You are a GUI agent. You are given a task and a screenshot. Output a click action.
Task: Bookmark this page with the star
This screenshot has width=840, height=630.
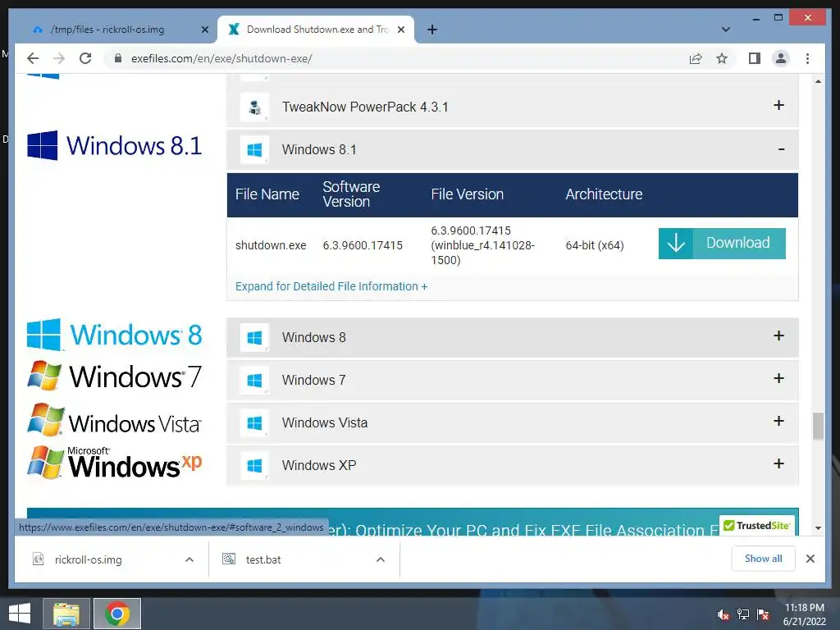pyautogui.click(x=722, y=58)
